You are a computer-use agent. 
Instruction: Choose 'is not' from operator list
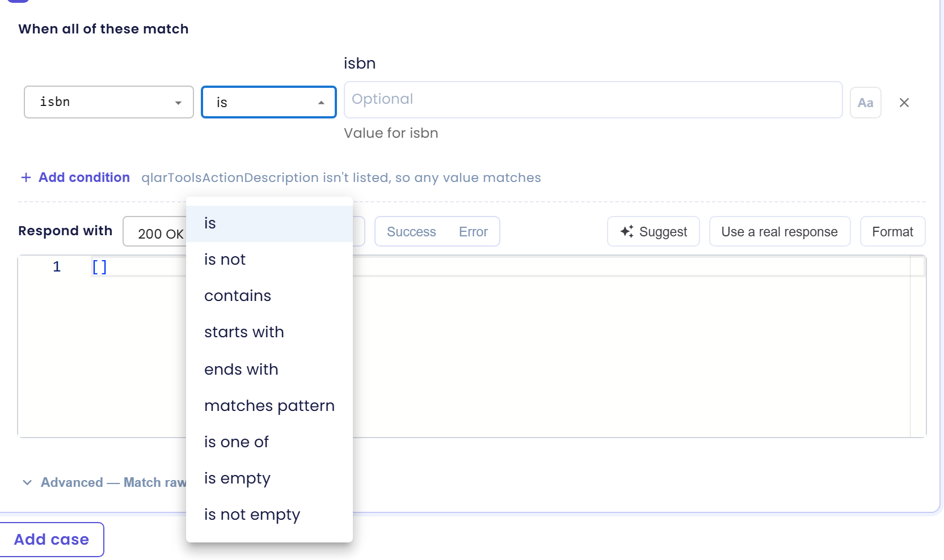tap(269, 260)
